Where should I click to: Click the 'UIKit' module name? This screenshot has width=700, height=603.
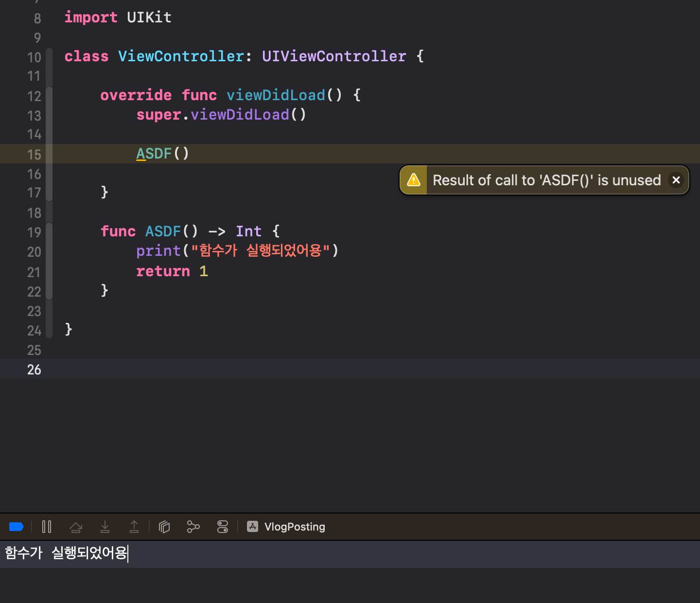coord(149,18)
